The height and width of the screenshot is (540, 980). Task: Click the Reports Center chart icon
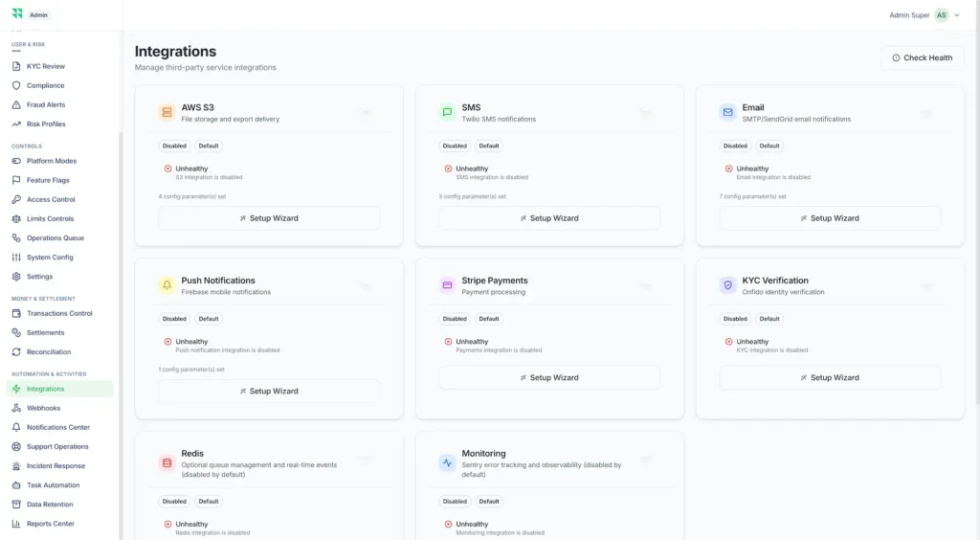point(16,524)
